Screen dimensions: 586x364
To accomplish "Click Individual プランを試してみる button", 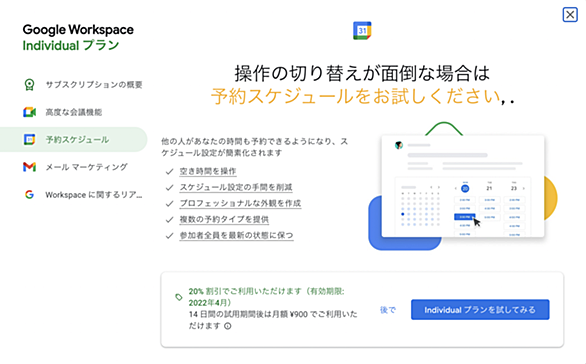I will point(480,309).
